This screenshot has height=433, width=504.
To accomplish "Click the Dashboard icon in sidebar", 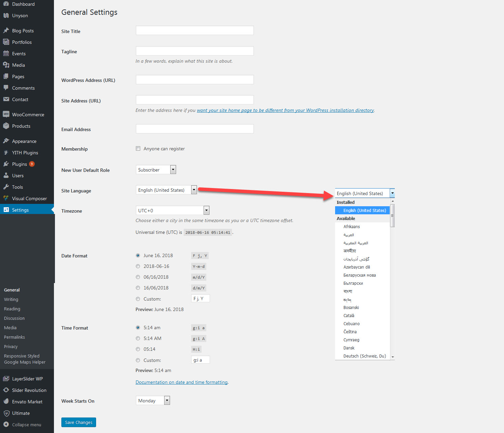I will pyautogui.click(x=6, y=4).
